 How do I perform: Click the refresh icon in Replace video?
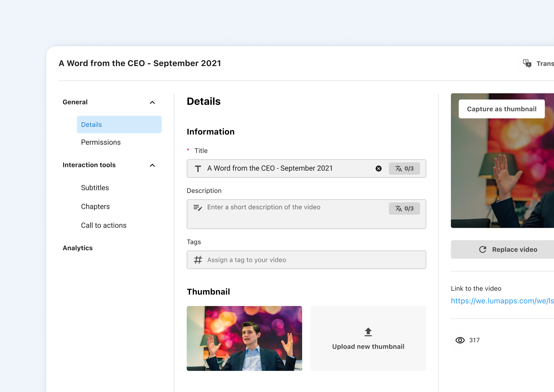[482, 249]
